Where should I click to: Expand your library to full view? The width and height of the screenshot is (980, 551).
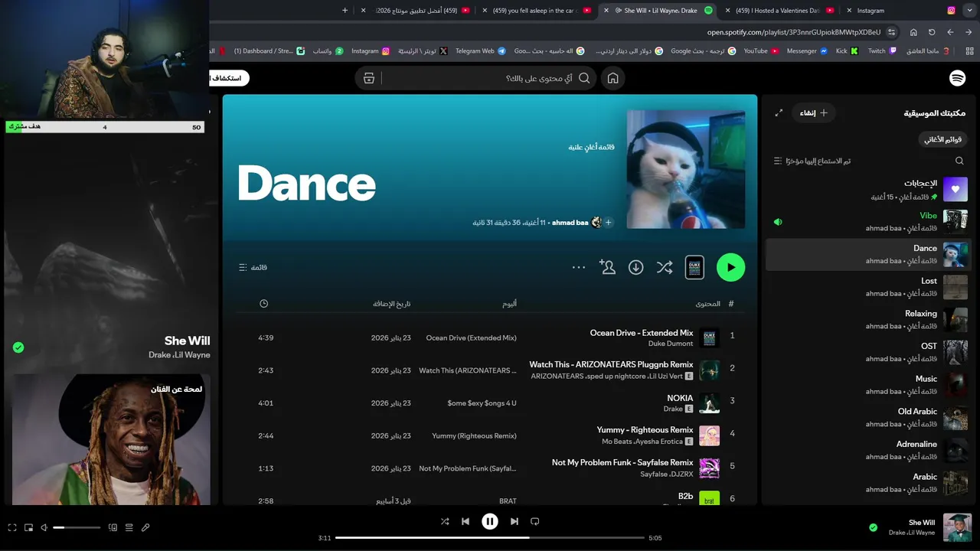[779, 112]
